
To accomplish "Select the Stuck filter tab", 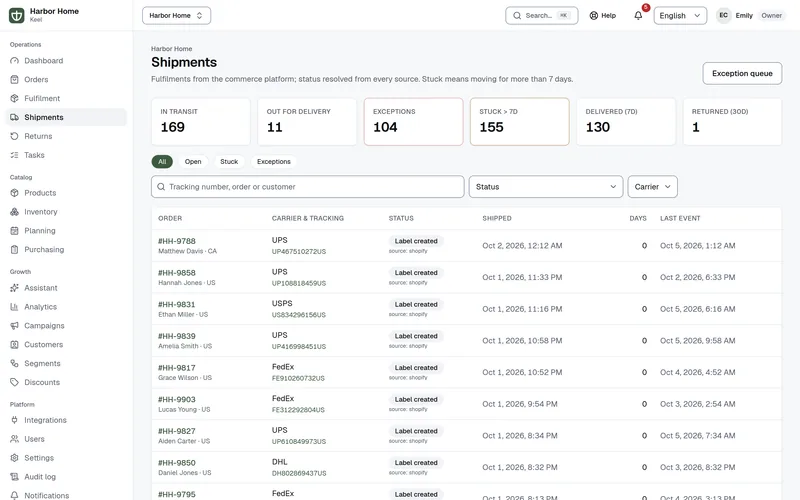I will coord(229,162).
